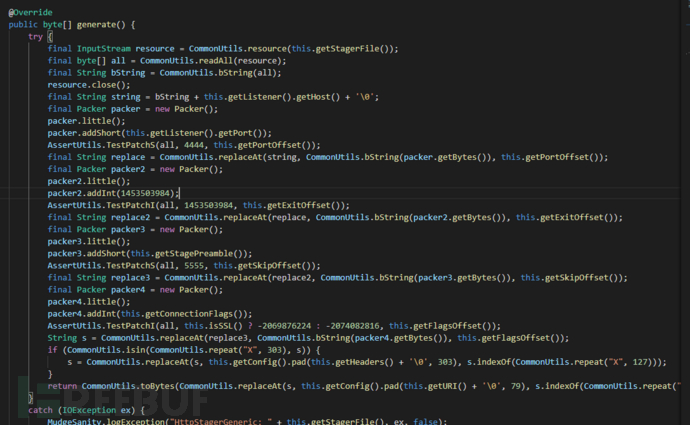Click variable 'replace2' in its declaration
Viewport: 690px width, 425px height.
click(130, 217)
